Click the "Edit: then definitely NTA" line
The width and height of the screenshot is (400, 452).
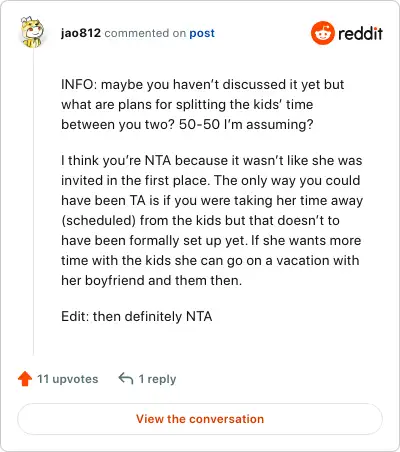click(137, 316)
